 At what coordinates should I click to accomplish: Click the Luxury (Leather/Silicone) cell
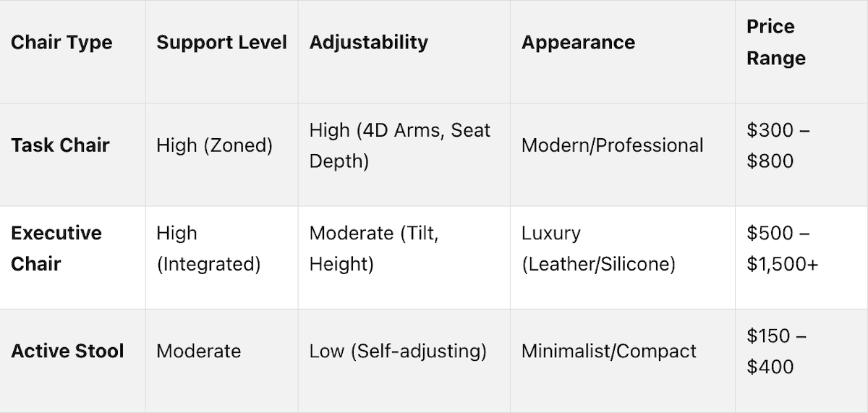coord(598,248)
